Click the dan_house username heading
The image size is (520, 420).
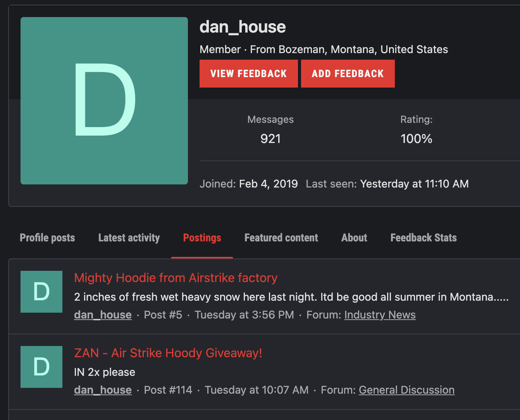tap(243, 27)
